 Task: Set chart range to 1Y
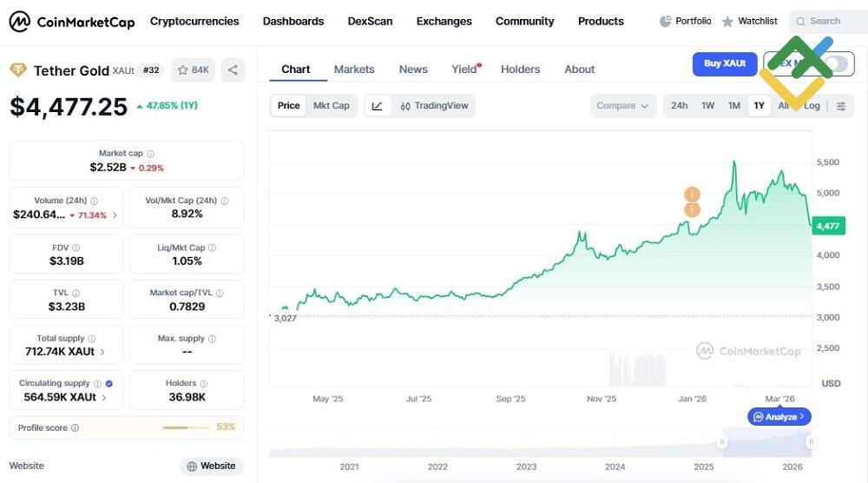coord(759,106)
